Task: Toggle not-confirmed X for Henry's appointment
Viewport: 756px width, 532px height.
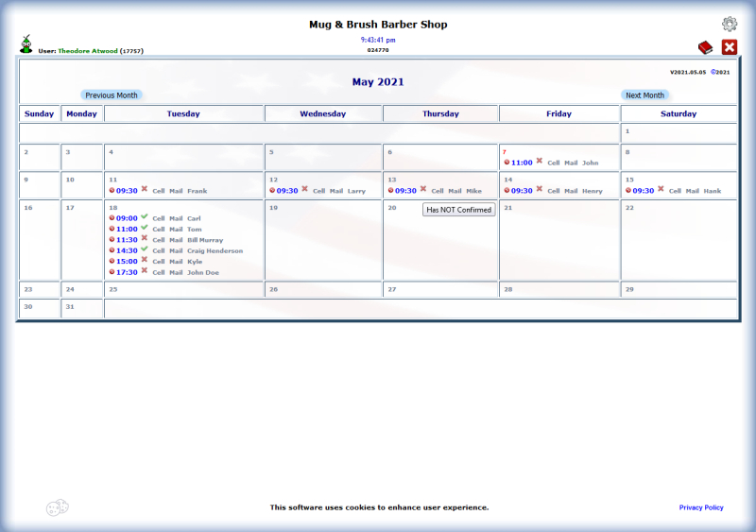Action: 540,189
